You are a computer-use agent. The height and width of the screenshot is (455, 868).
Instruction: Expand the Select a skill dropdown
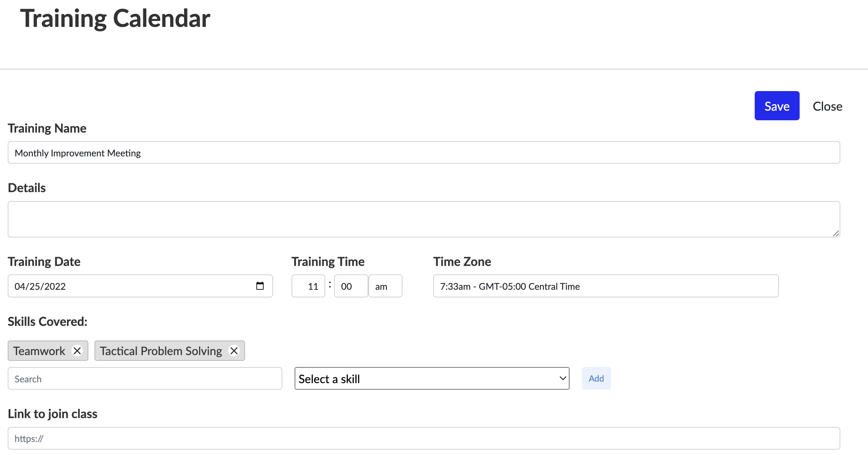point(432,379)
